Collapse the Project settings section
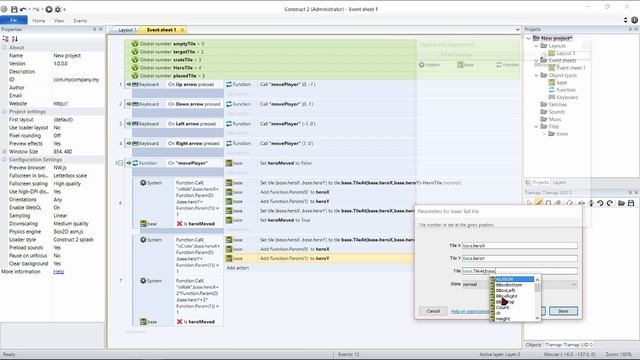Image resolution: width=640 pixels, height=360 pixels. click(x=4, y=111)
